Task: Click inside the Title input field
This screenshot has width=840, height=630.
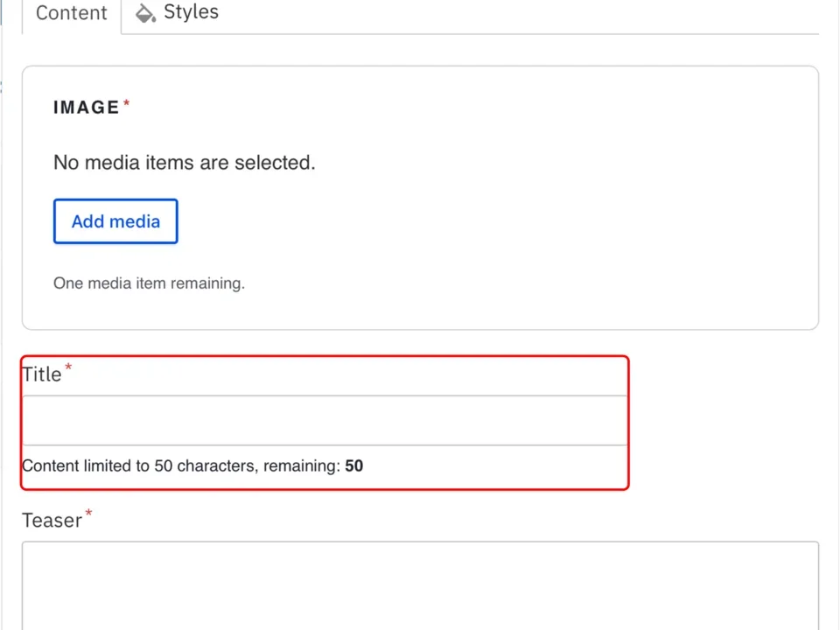Action: pos(324,420)
